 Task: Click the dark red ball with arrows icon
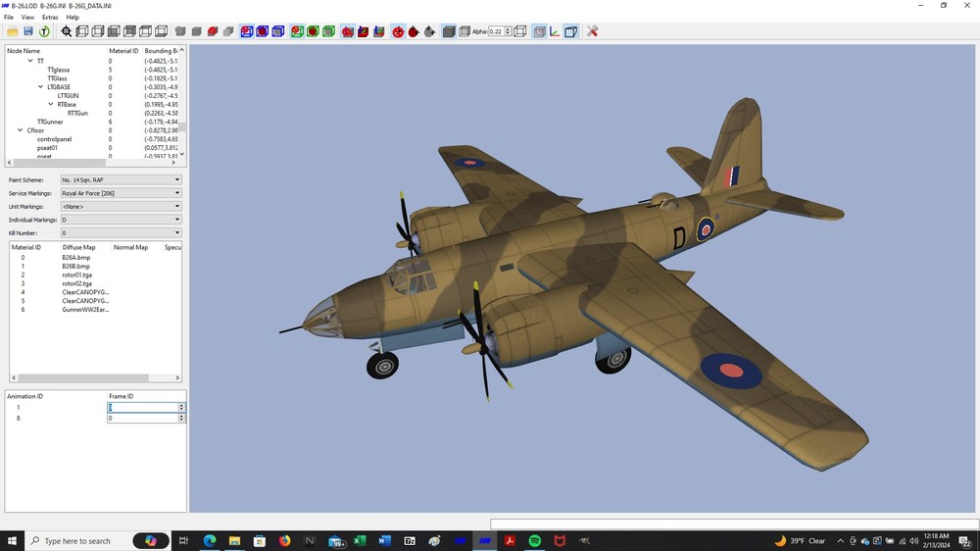(414, 31)
